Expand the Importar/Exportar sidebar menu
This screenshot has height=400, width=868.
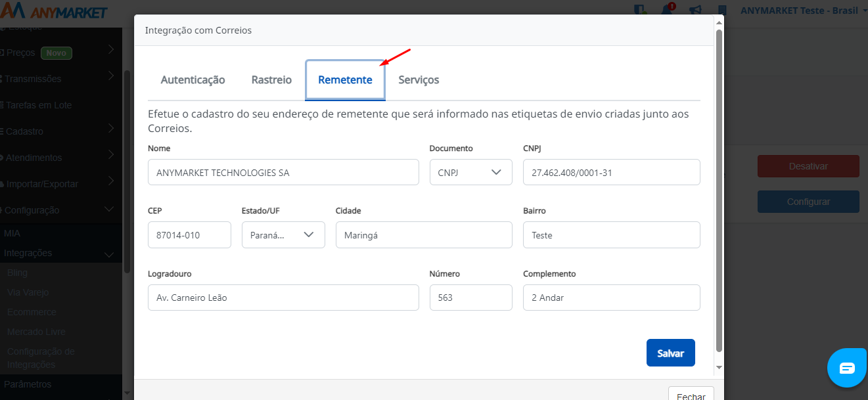coord(61,184)
